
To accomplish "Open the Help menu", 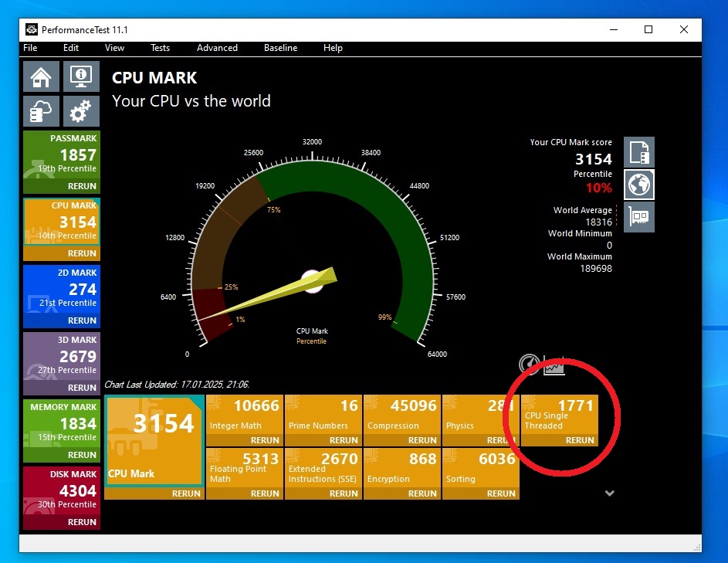I will pyautogui.click(x=333, y=48).
